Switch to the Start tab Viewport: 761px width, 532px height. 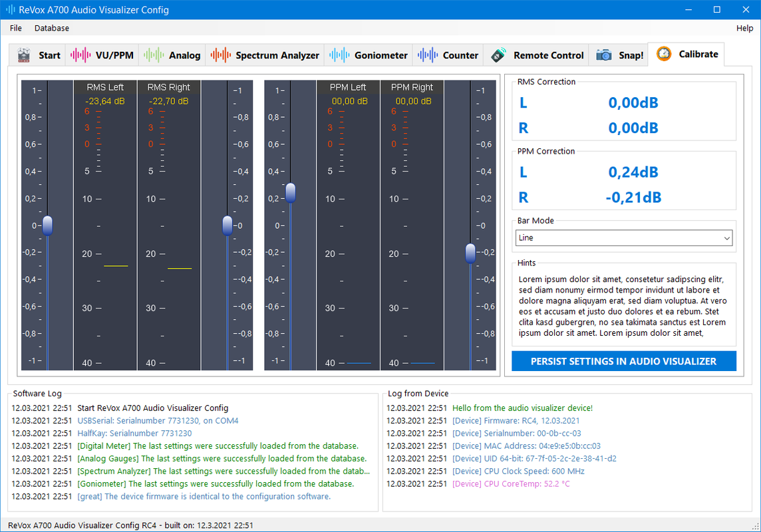(38, 55)
